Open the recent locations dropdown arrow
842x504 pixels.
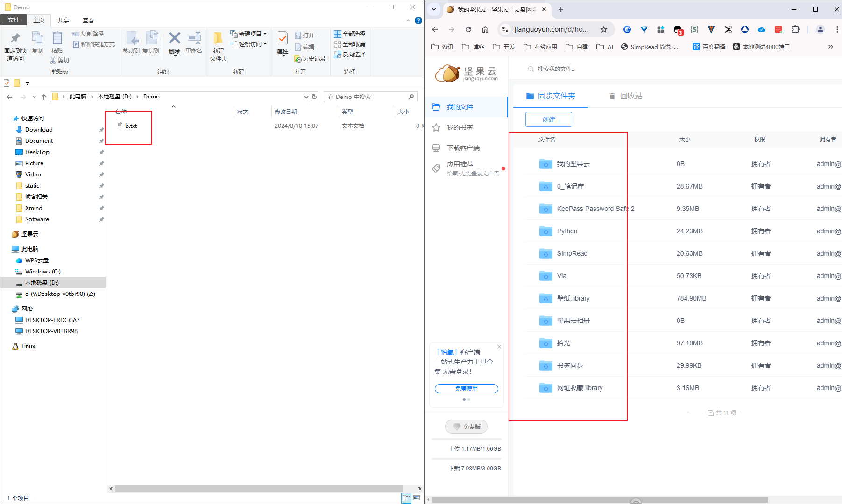(x=34, y=97)
